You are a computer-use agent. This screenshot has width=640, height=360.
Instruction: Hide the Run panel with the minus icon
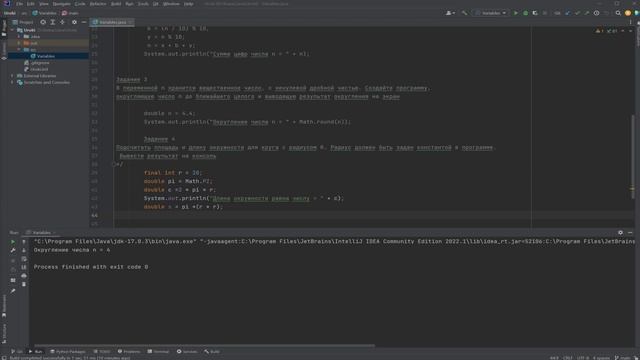(x=630, y=233)
